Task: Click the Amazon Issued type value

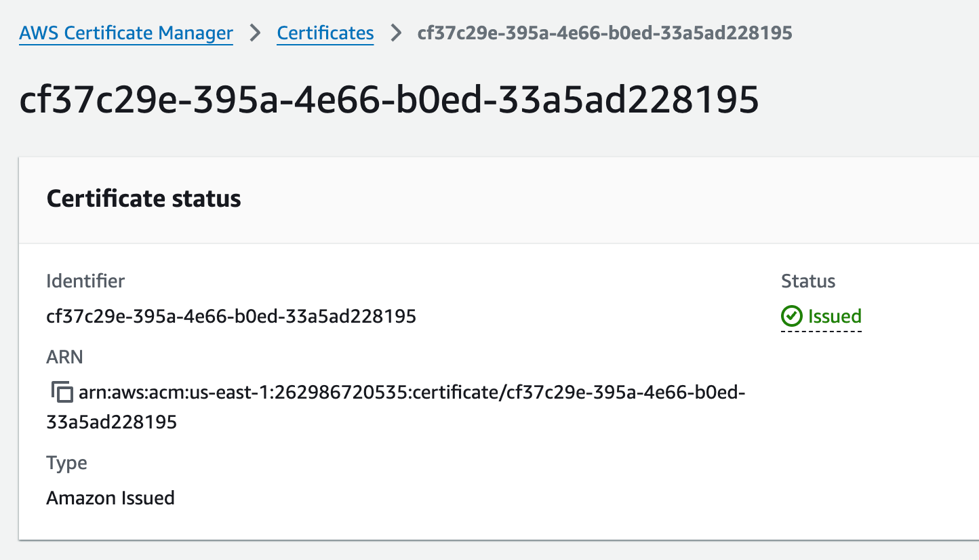Action: [x=111, y=498]
